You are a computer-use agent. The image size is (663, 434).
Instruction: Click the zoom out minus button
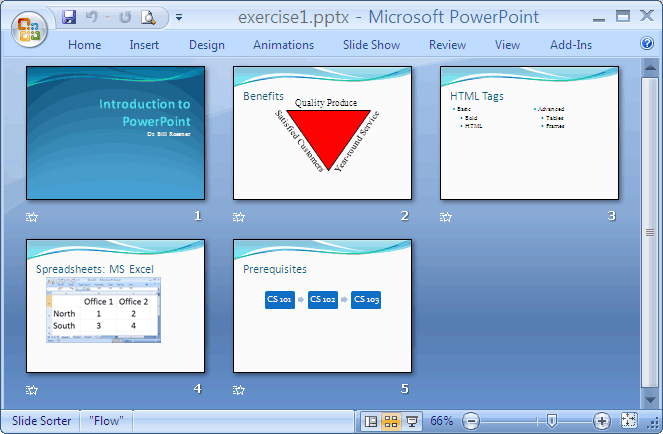(471, 421)
